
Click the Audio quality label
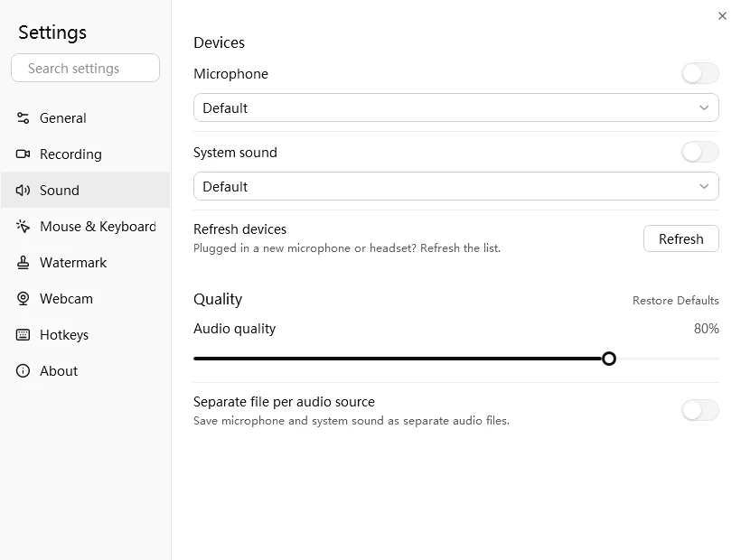coord(234,329)
